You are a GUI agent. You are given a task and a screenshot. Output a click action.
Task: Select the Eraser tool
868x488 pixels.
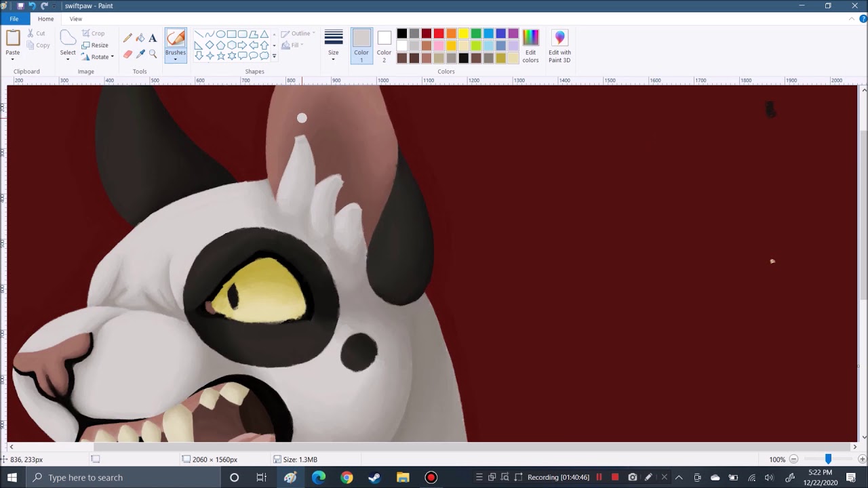[x=127, y=54]
